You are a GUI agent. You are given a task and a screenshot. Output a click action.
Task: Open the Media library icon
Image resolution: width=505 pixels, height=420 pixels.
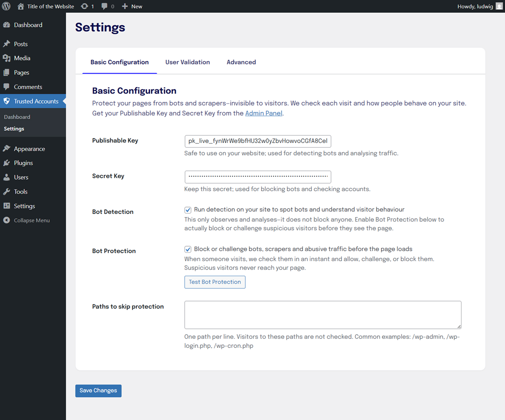(7, 58)
